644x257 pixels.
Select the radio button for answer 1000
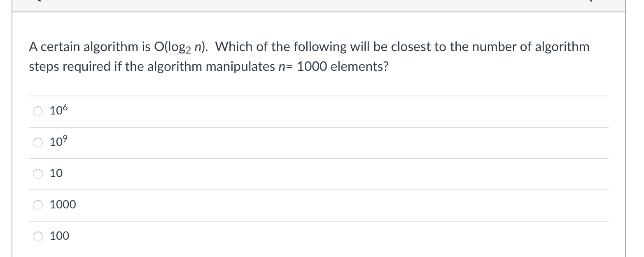[x=37, y=205]
